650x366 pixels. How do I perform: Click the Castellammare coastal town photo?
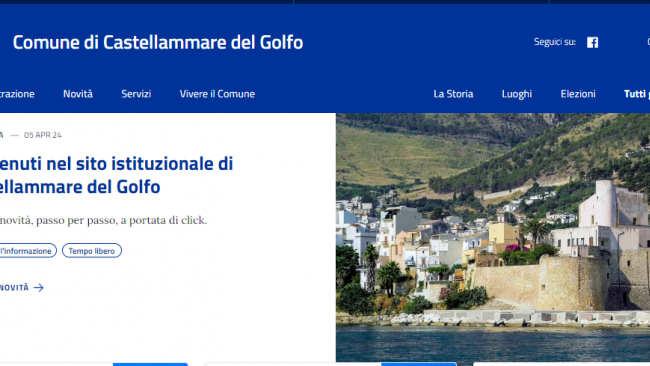(493, 238)
